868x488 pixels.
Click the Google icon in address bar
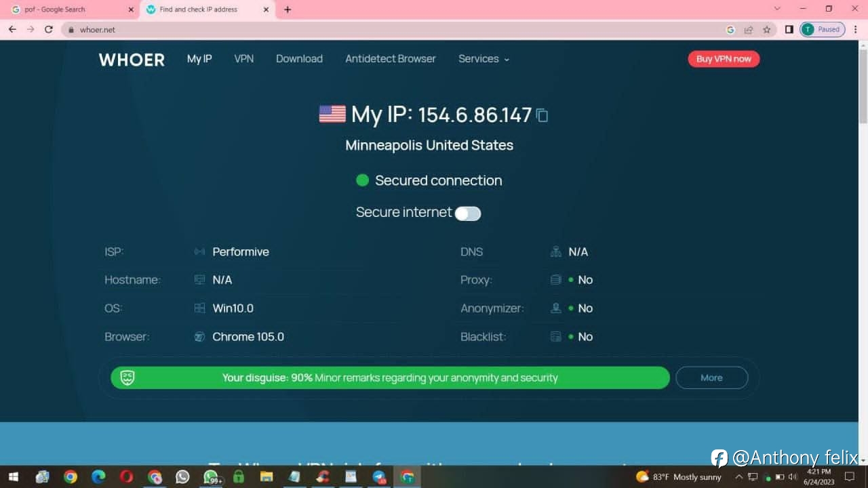730,30
